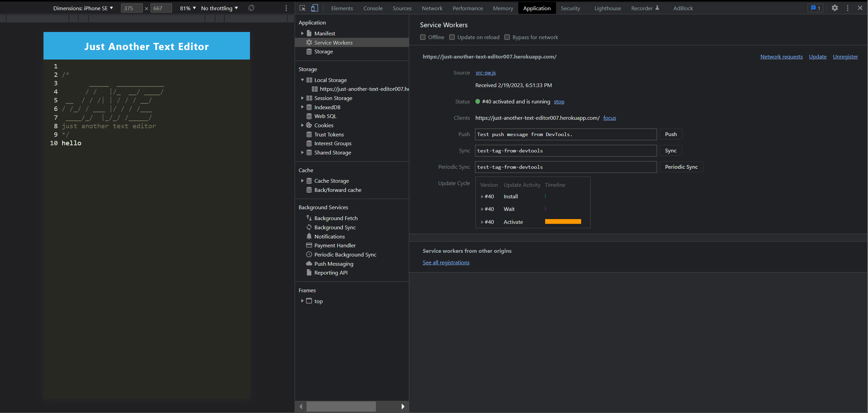Click the Unregister link
The width and height of the screenshot is (868, 413).
pyautogui.click(x=845, y=57)
